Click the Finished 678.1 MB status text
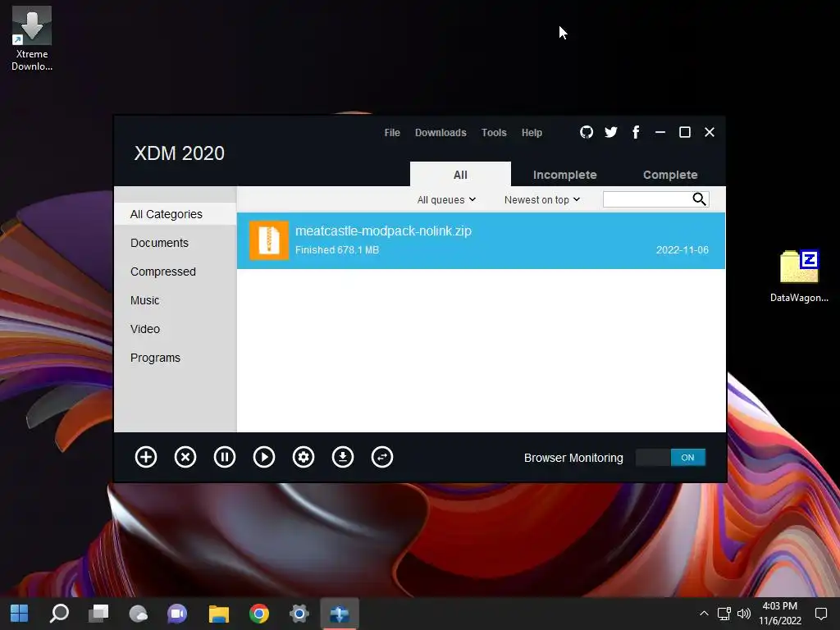The width and height of the screenshot is (840, 630). 337,249
